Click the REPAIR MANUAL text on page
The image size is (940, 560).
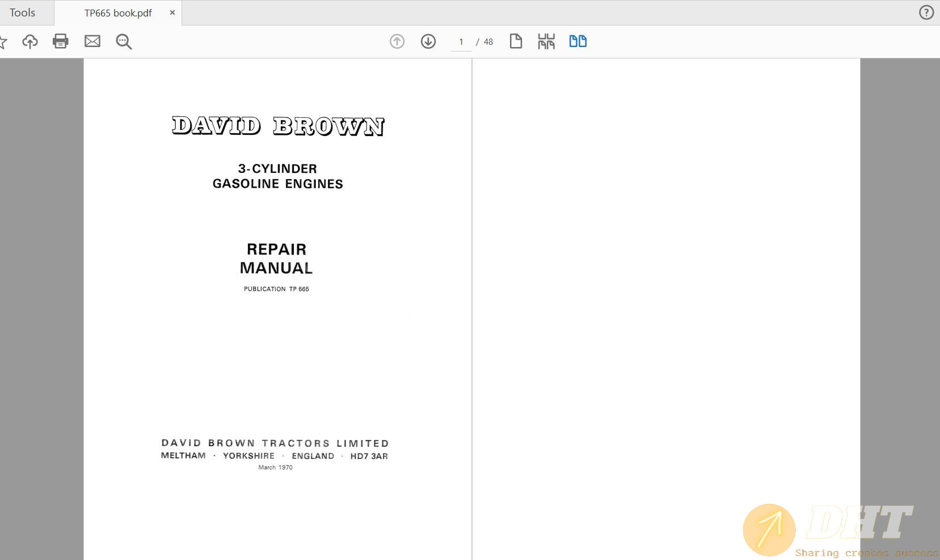(x=276, y=258)
